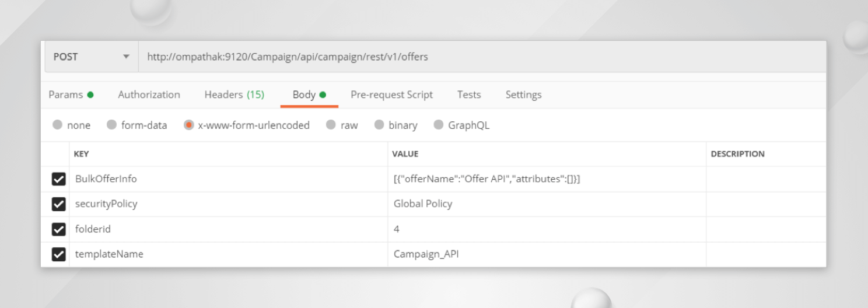The height and width of the screenshot is (308, 868).
Task: Uncheck the templateName row checkbox
Action: pos(58,254)
